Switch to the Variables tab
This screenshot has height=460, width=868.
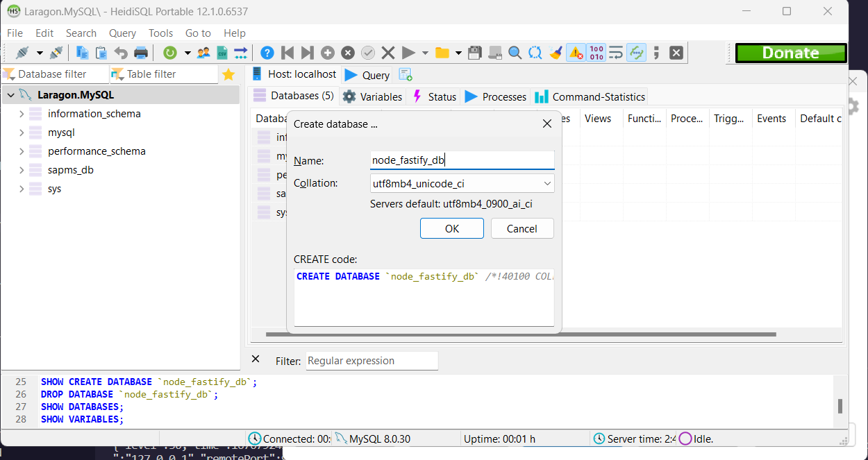click(x=372, y=97)
